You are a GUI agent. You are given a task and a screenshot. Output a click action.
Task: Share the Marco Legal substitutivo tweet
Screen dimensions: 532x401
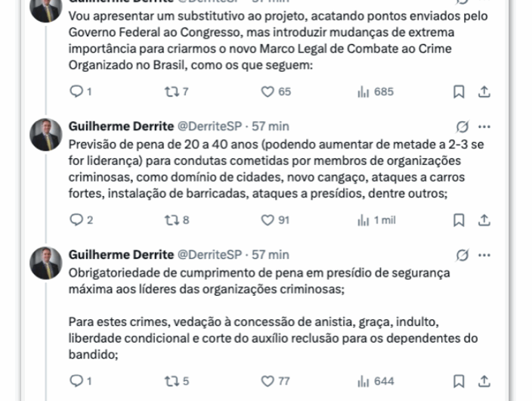point(484,92)
